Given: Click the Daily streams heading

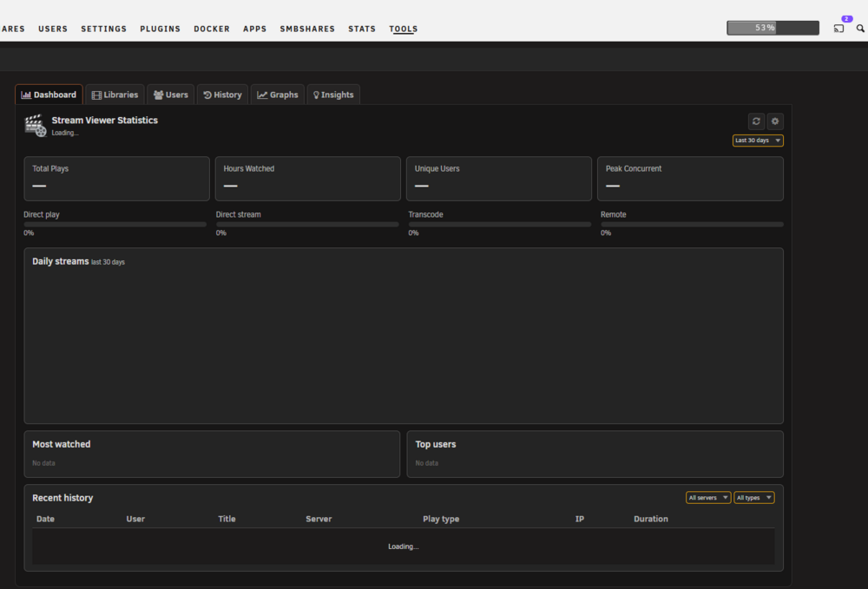Looking at the screenshot, I should tap(61, 261).
